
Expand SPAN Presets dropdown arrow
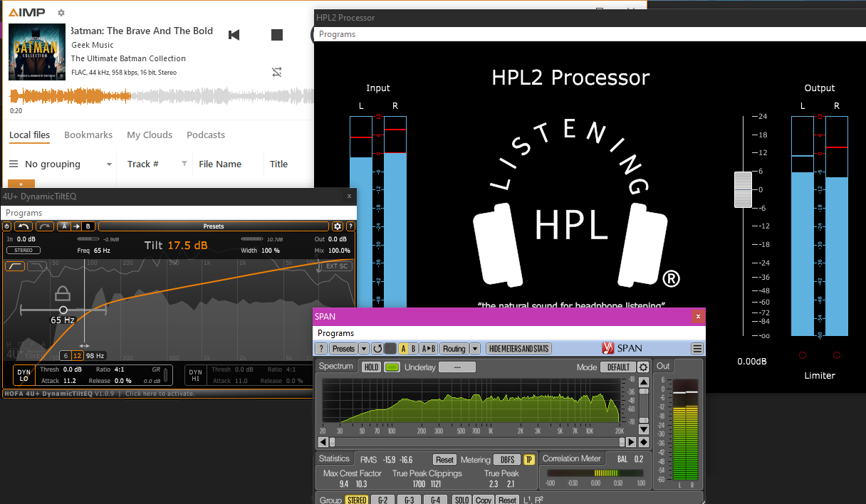[364, 349]
